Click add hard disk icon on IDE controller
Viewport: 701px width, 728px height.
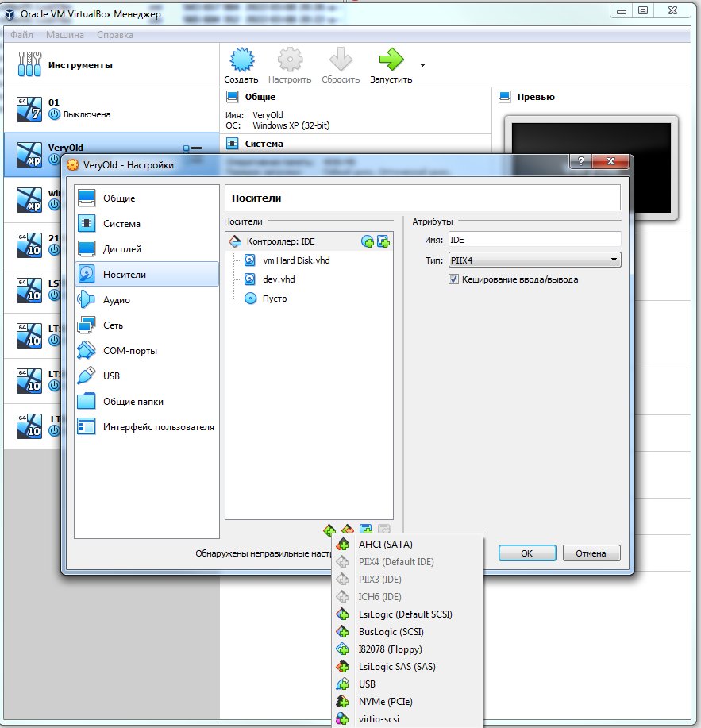pyautogui.click(x=383, y=241)
